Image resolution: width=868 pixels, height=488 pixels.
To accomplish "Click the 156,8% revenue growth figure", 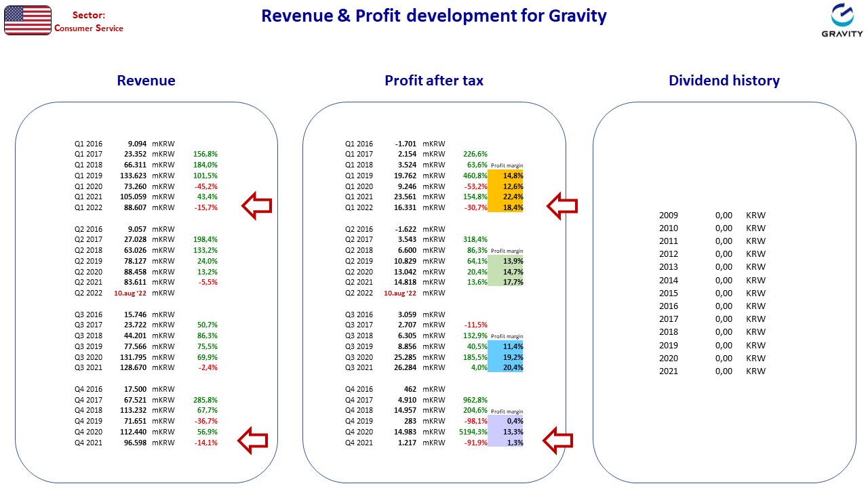I will tap(205, 154).
